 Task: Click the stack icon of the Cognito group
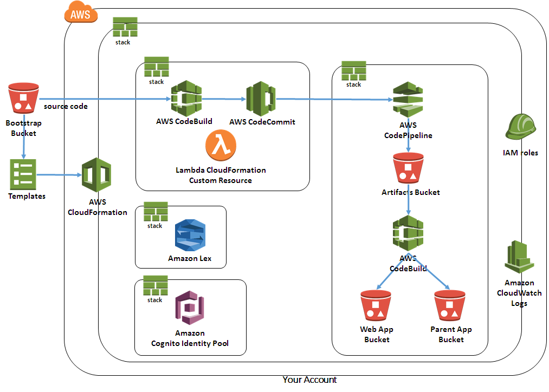point(156,285)
